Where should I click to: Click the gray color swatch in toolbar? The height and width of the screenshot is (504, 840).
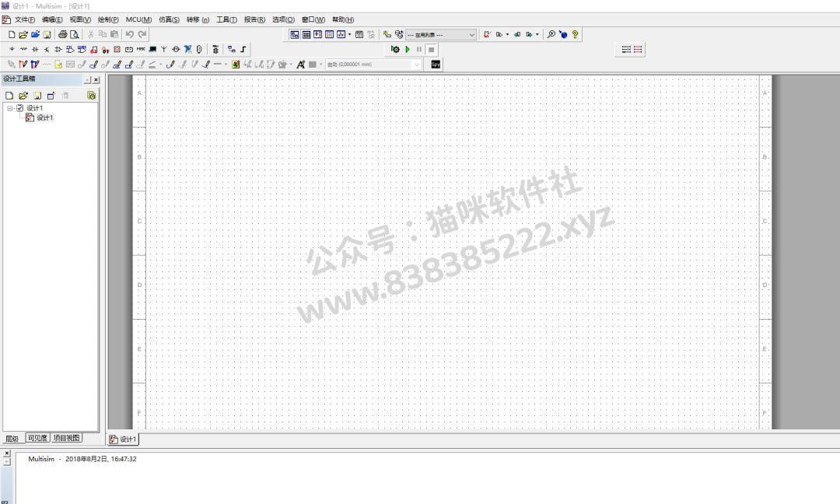coord(313,65)
